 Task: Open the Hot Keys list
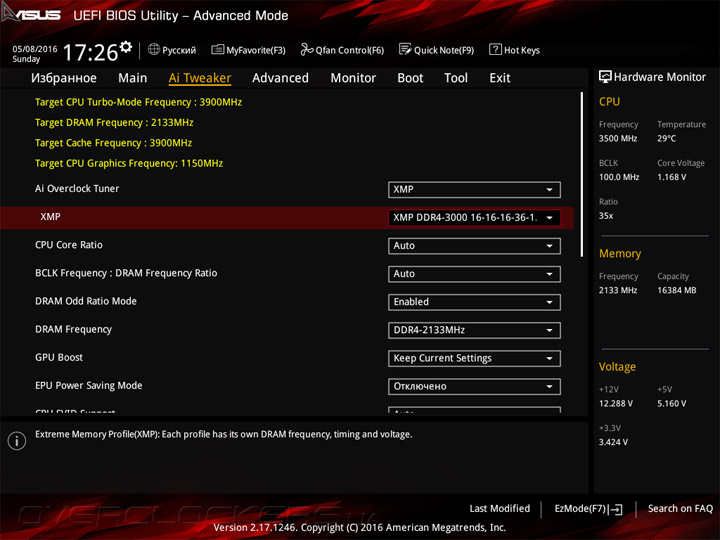[x=515, y=50]
